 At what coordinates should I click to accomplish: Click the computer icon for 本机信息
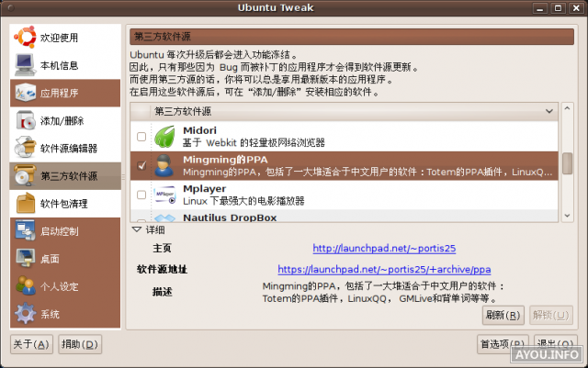click(25, 65)
